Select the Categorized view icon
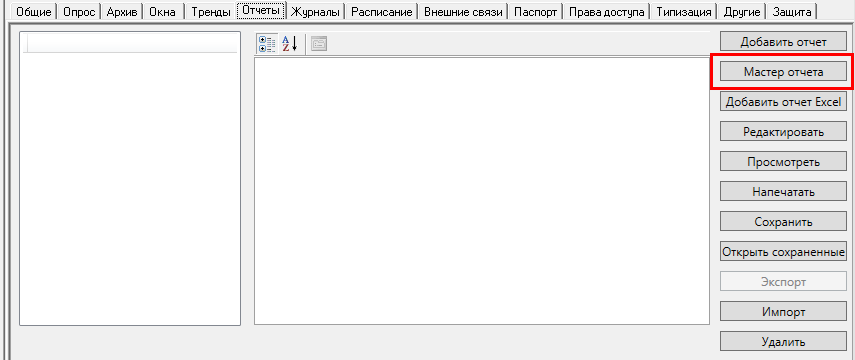The image size is (855, 360). coord(267,44)
